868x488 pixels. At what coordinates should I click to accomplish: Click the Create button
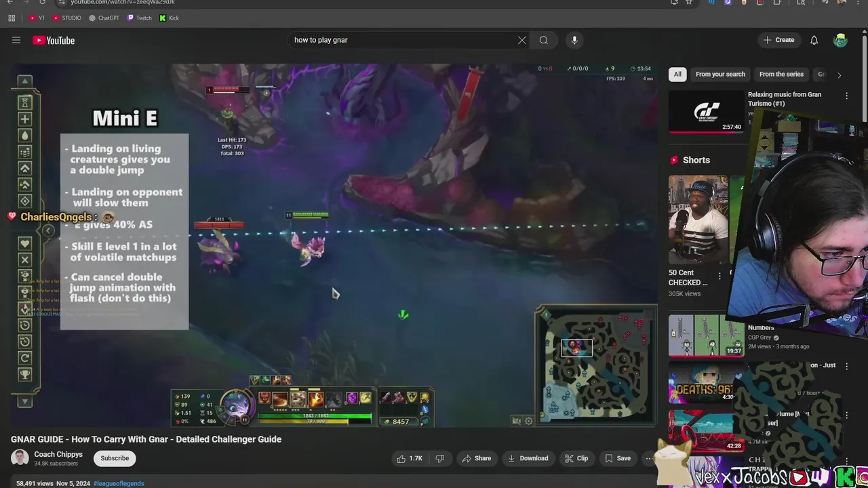[778, 40]
